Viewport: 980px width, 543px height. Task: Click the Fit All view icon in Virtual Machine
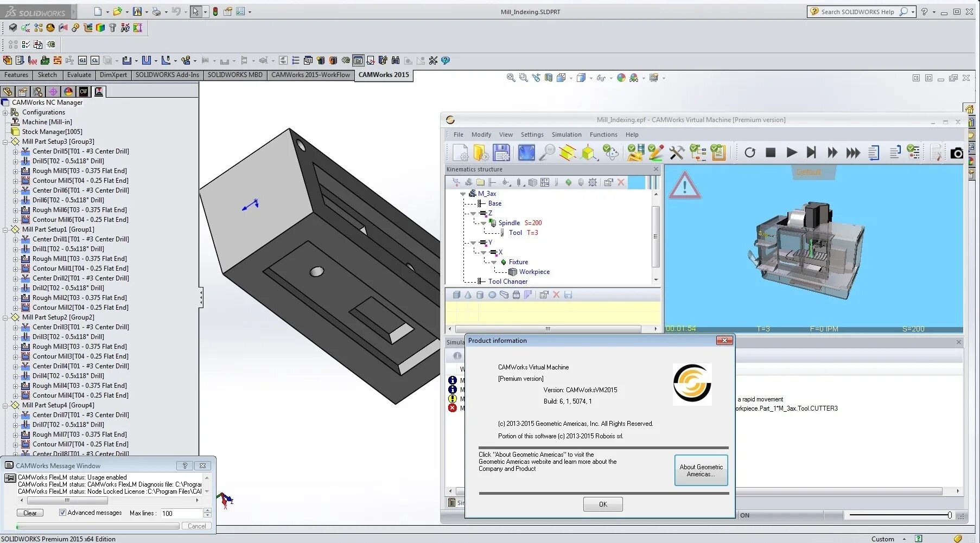[526, 152]
